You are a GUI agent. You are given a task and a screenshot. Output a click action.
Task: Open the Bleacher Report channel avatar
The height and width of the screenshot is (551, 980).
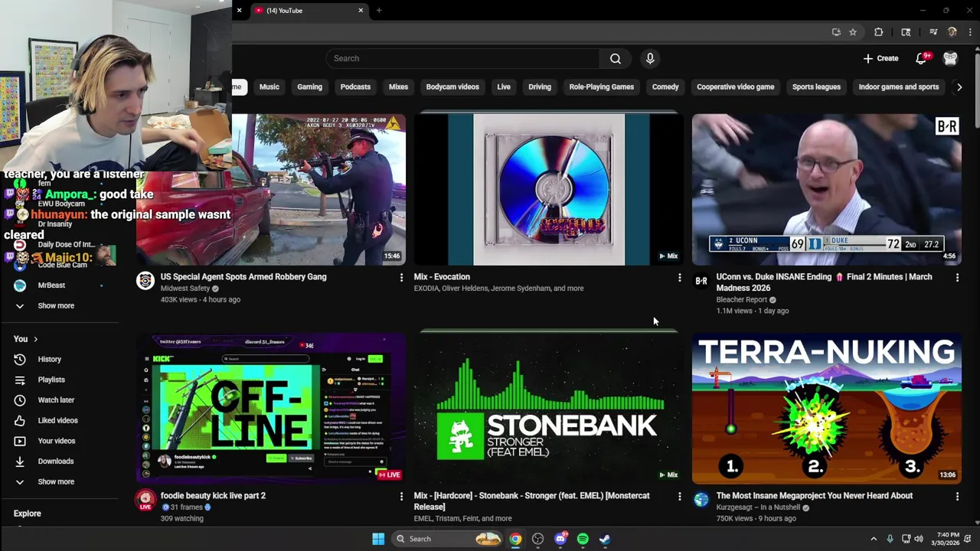click(701, 281)
